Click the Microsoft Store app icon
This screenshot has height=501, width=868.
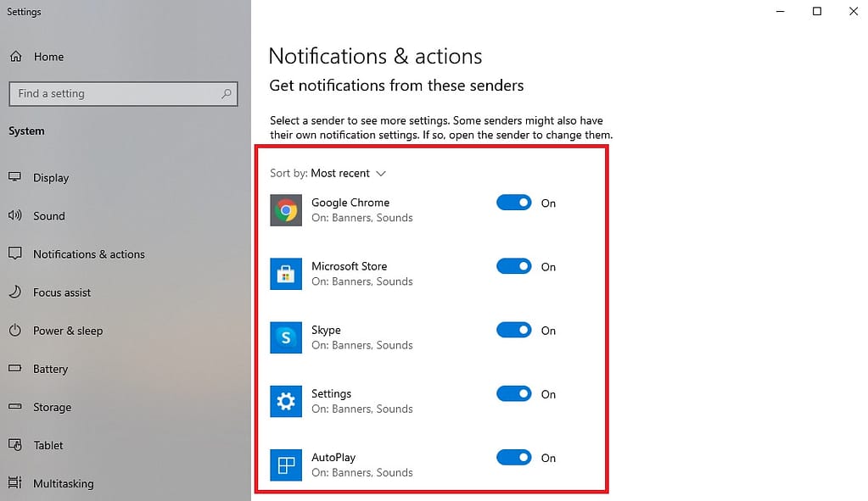[285, 274]
